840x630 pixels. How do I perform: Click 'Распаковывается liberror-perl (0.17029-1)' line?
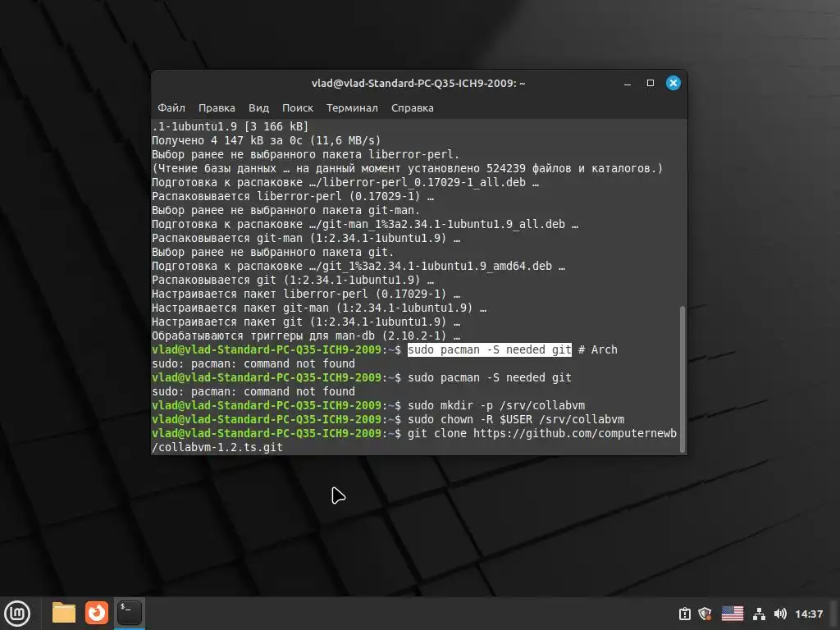[x=293, y=196]
